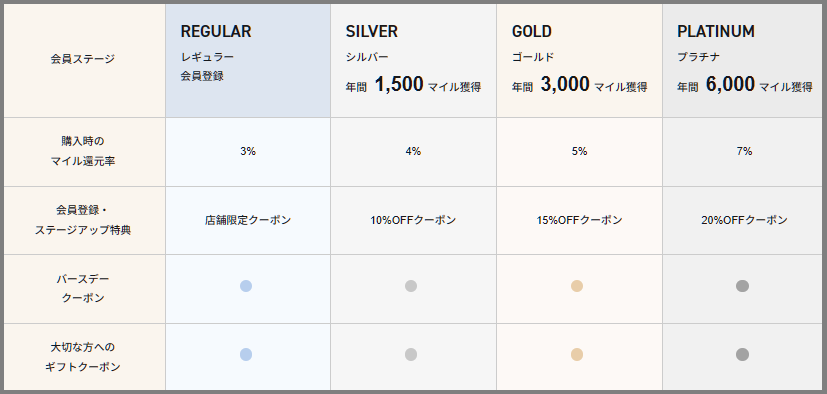Click the PLATINUM gift coupon dark dot
The width and height of the screenshot is (827, 394).
point(743,354)
